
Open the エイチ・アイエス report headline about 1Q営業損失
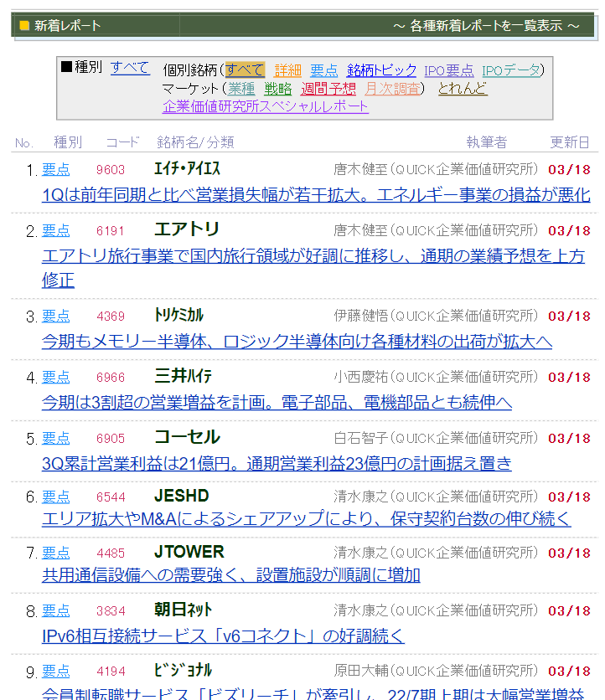316,195
